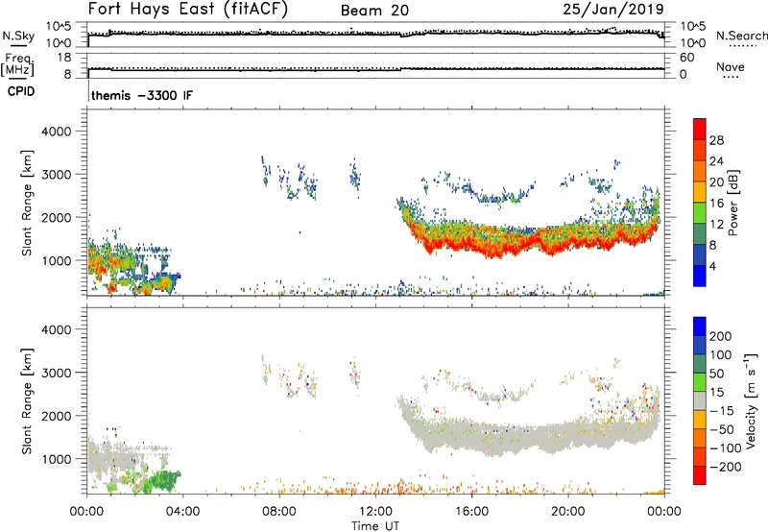Click the dotted line sample under N.Search

click(742, 46)
